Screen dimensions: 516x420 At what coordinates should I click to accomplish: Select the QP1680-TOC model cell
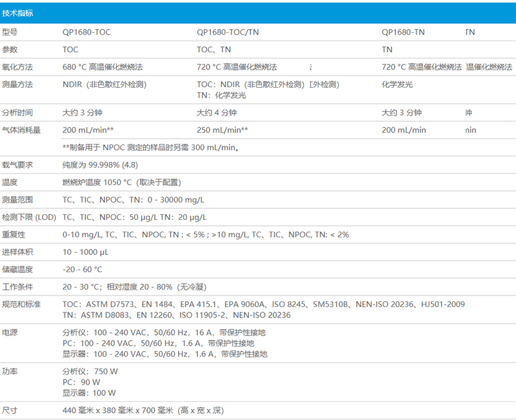coord(86,32)
